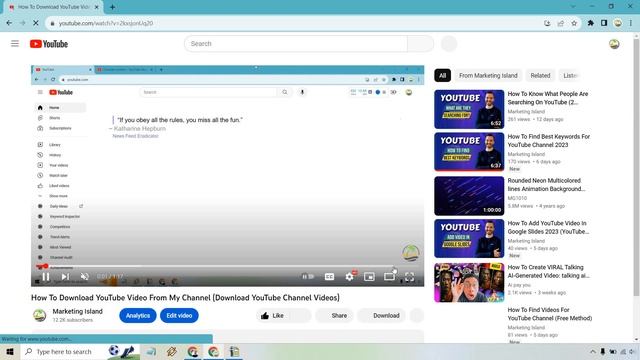Screen dimensions: 640x360
Task: Open How To Create VIRAL Talking video title
Action: click(549, 271)
